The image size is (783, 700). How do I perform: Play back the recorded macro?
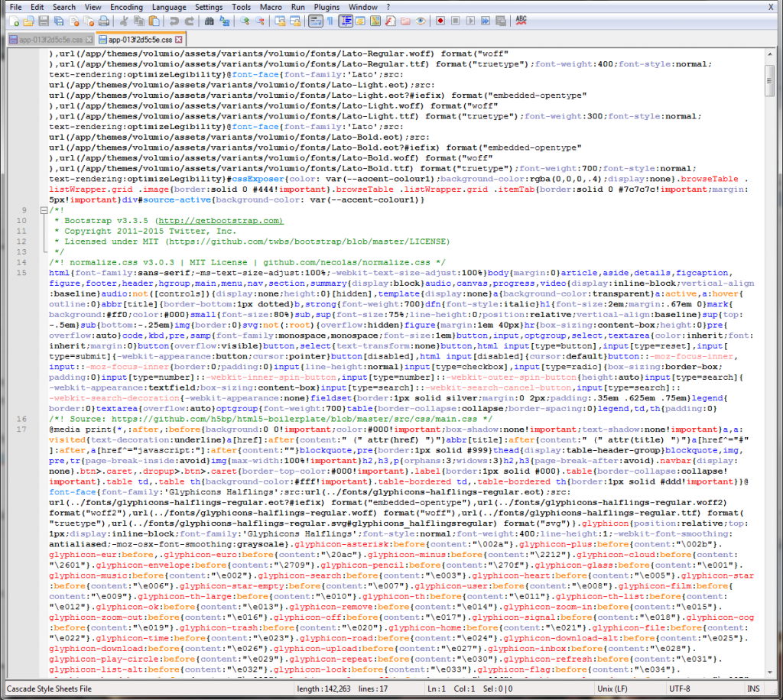pyautogui.click(x=470, y=21)
